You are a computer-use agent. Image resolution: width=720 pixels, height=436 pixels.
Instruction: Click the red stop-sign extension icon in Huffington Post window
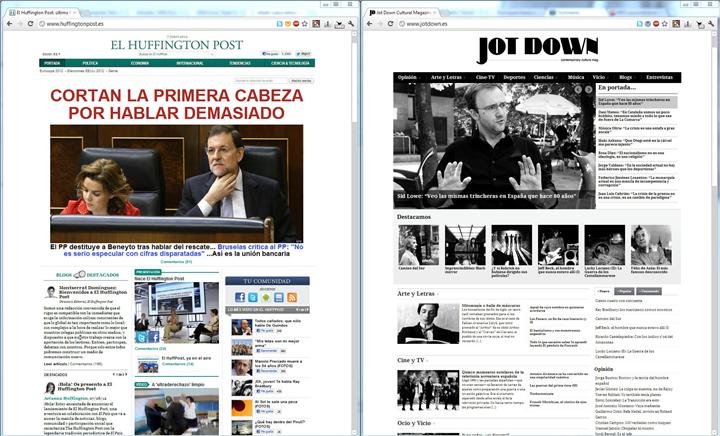(x=296, y=24)
